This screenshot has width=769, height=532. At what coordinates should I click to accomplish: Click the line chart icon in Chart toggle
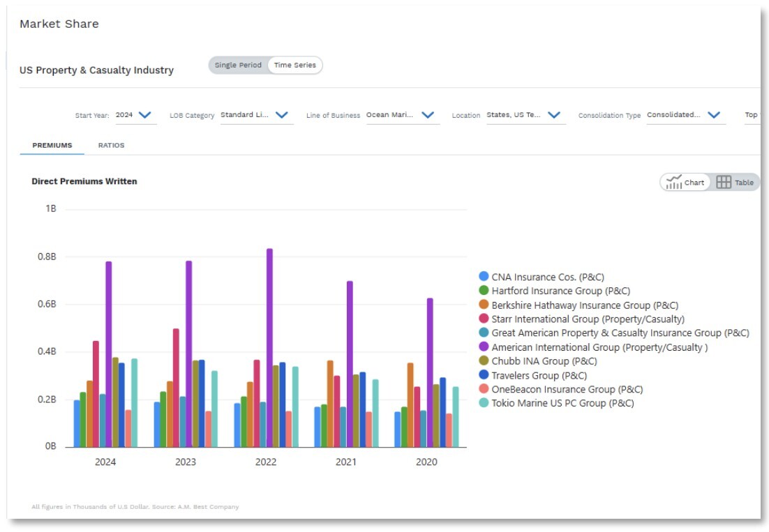point(673,183)
